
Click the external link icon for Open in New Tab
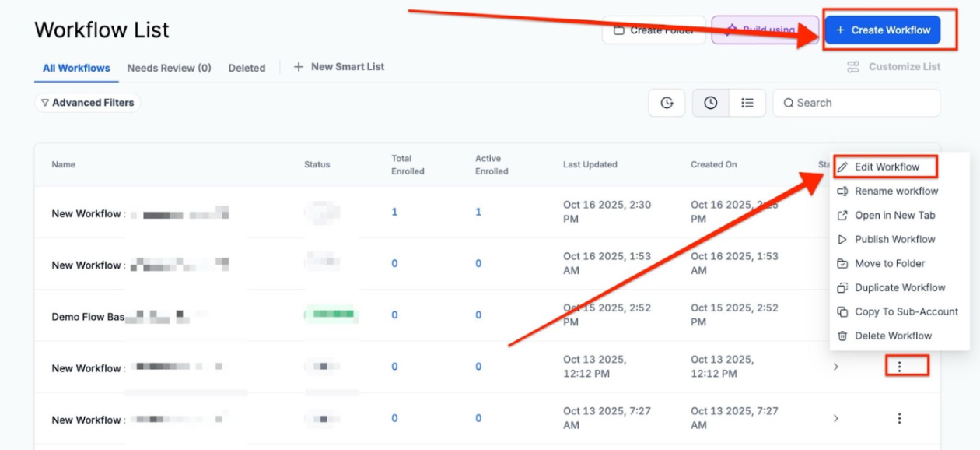tap(842, 215)
